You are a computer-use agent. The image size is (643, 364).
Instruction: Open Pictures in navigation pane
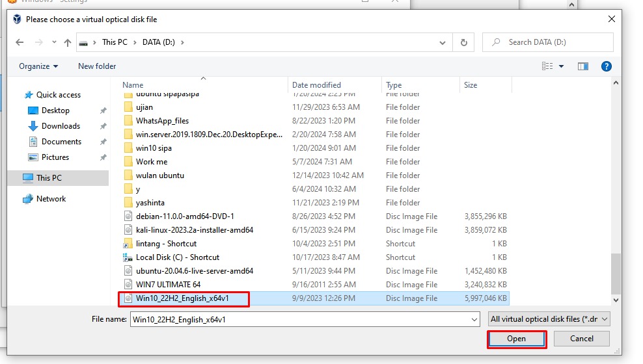55,157
